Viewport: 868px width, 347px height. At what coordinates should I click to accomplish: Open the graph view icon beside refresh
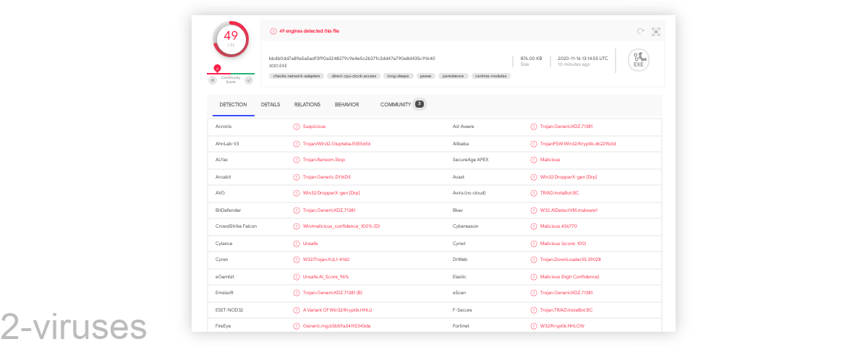(656, 32)
